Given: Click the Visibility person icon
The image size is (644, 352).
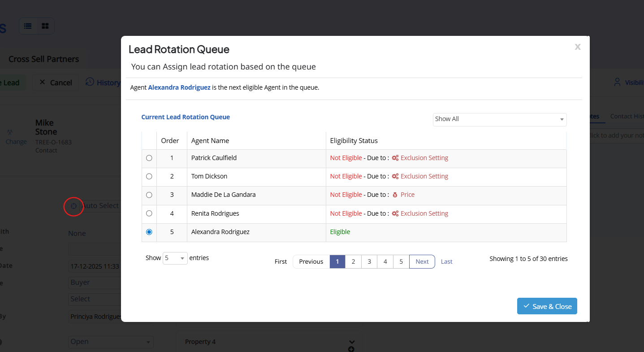Looking at the screenshot, I should coord(617,82).
